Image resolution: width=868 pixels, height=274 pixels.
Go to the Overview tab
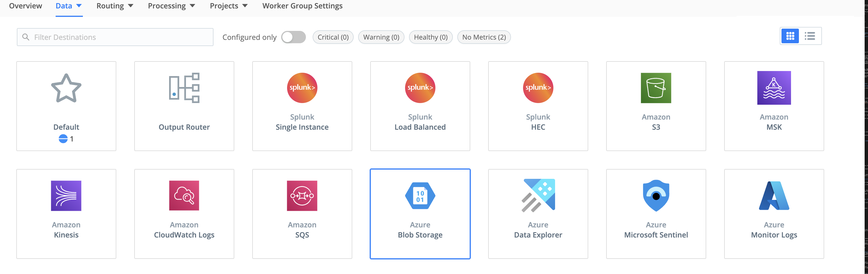[26, 6]
